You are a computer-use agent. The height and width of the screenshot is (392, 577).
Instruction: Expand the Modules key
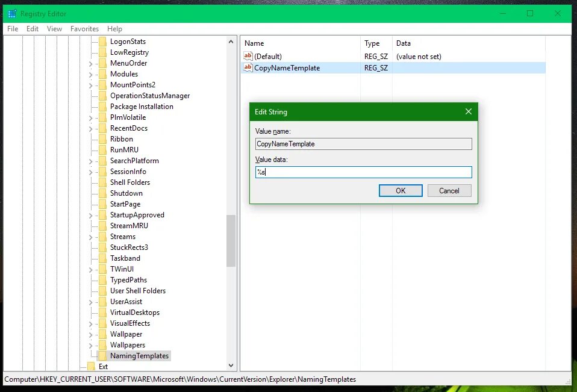pos(90,74)
